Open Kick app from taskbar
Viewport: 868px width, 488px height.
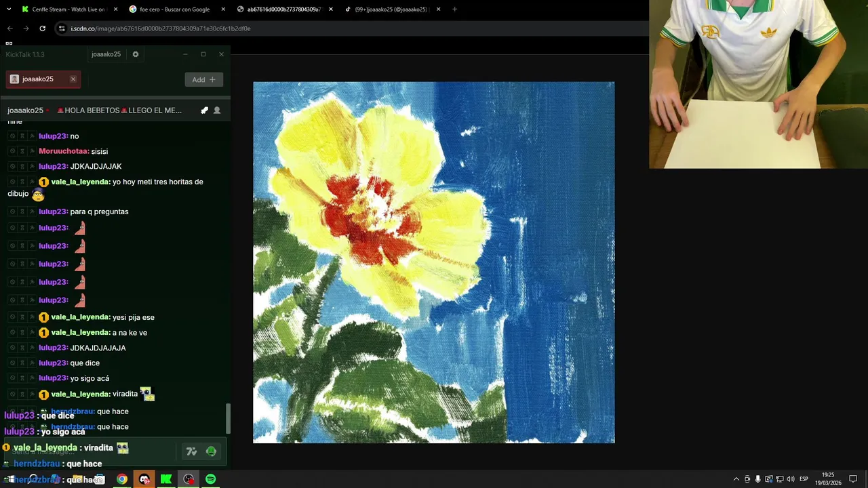[166, 479]
